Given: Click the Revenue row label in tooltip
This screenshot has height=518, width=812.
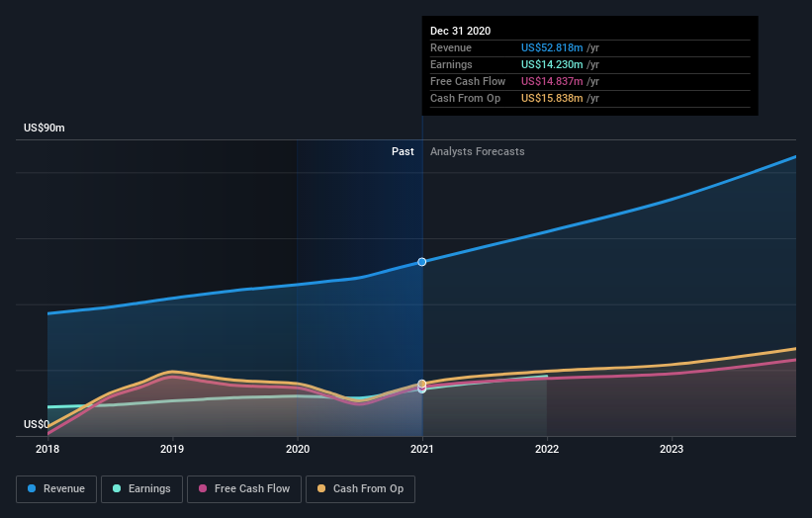Looking at the screenshot, I should coord(451,47).
